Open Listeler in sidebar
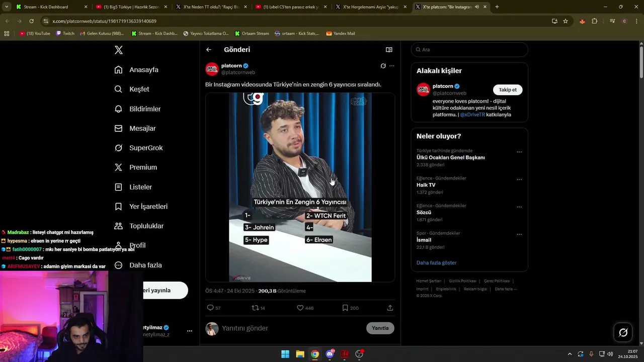This screenshot has width=644, height=362. point(133,187)
